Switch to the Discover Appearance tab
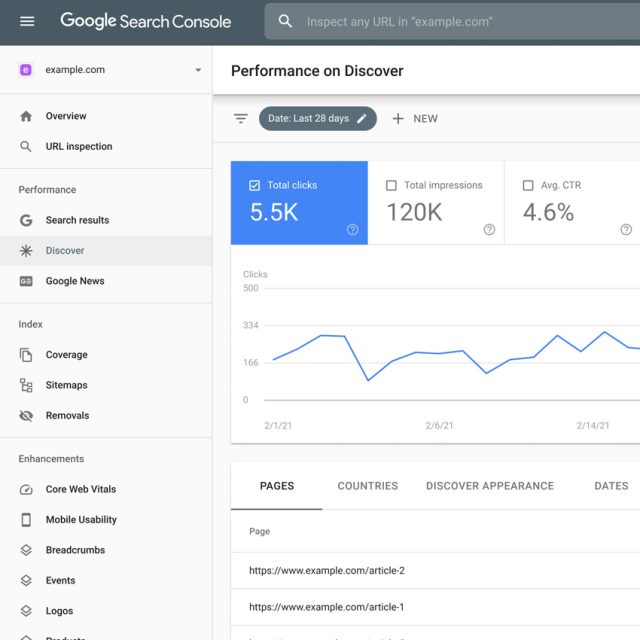 [489, 486]
